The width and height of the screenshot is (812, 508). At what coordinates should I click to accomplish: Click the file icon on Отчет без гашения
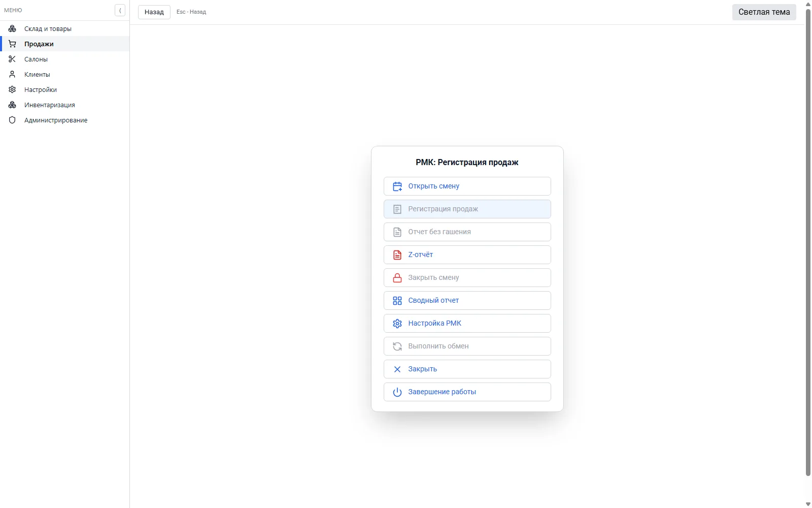[x=397, y=232]
